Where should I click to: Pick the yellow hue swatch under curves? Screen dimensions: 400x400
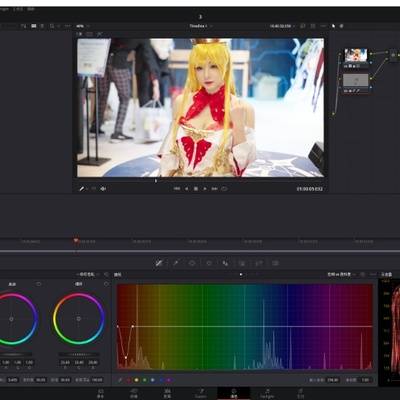click(x=136, y=380)
